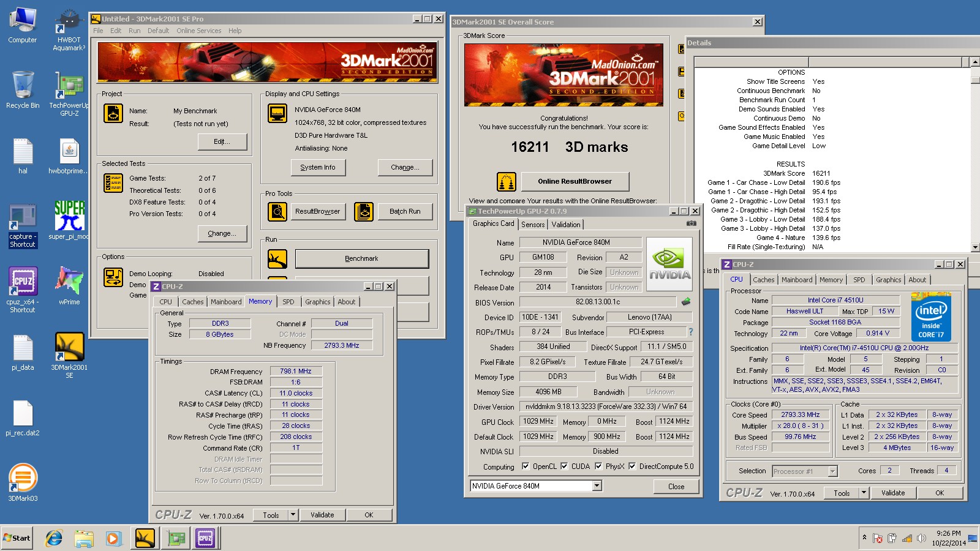Open the SPD tab in CPU-Z Memory window
This screenshot has height=551, width=980.
click(288, 302)
